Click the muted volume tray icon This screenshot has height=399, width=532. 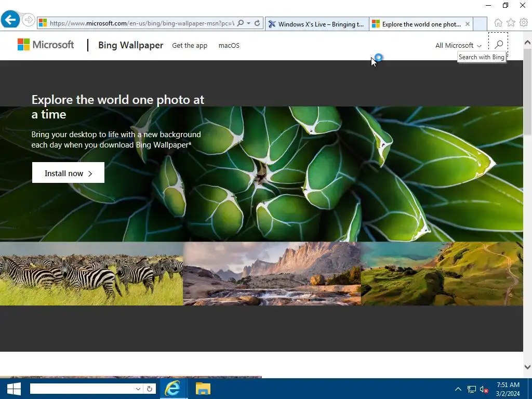[x=484, y=390]
